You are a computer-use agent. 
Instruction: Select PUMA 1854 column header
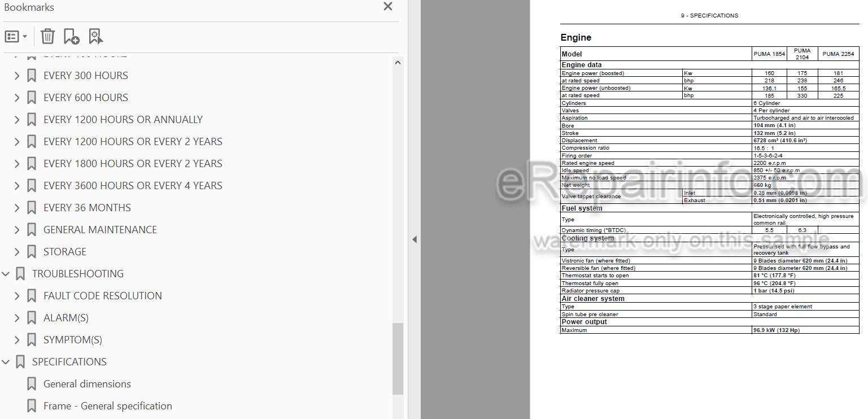tap(769, 54)
